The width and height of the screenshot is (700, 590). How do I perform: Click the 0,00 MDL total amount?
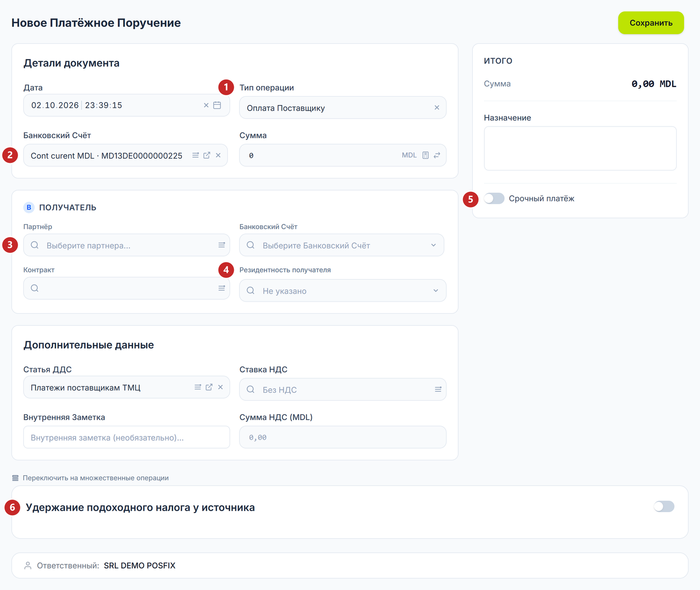pyautogui.click(x=654, y=84)
